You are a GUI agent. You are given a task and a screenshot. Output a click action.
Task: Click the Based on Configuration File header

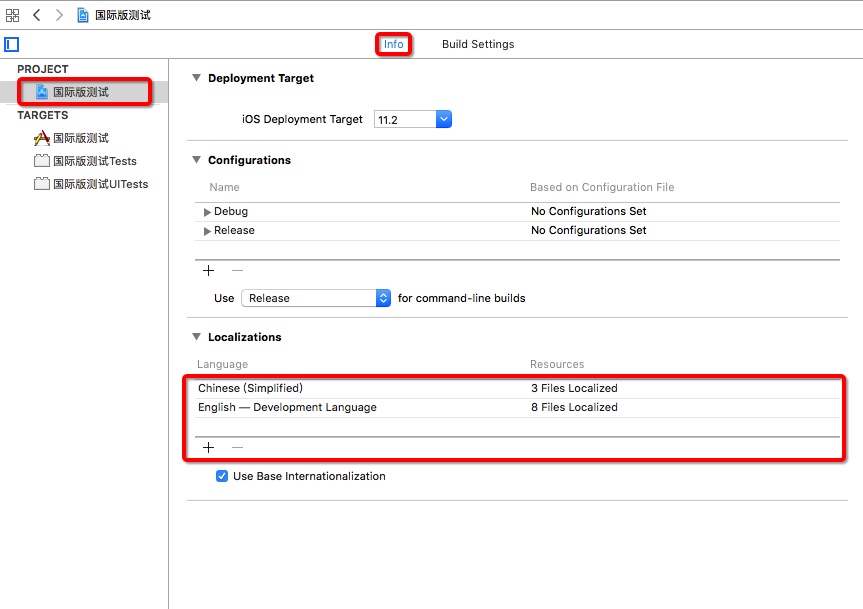tap(602, 188)
